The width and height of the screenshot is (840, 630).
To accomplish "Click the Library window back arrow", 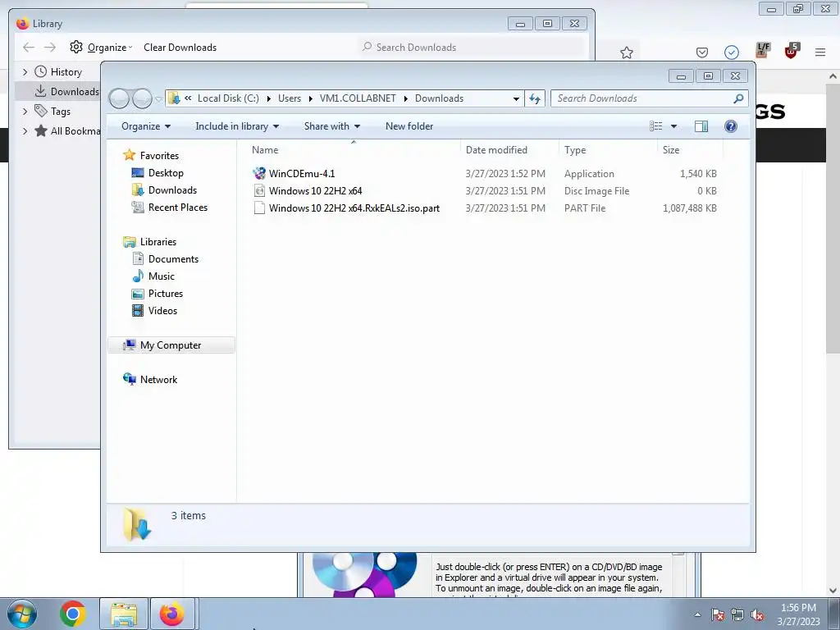I will point(29,47).
